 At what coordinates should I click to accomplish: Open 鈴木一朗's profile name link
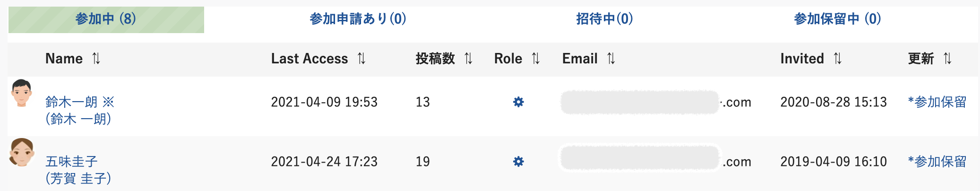[x=72, y=102]
